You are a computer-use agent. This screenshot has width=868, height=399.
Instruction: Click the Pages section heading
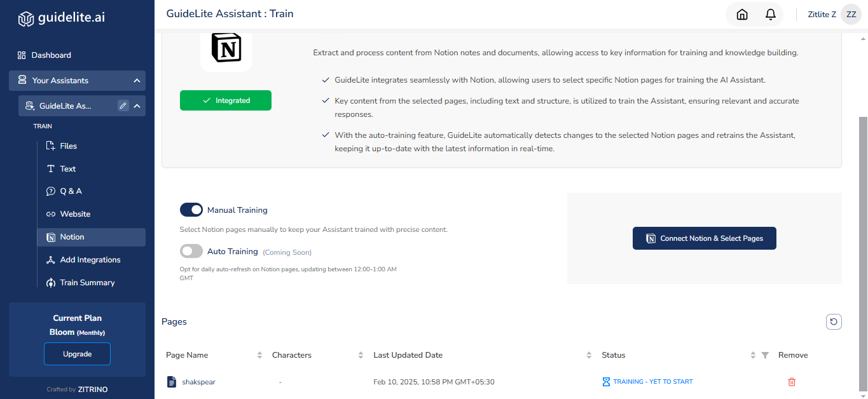click(174, 322)
